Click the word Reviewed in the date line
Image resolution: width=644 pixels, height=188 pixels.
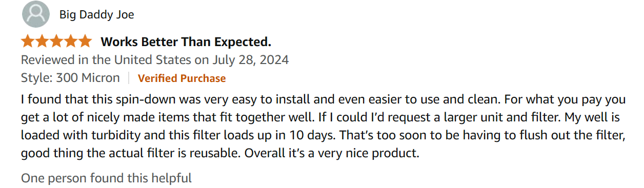click(48, 60)
